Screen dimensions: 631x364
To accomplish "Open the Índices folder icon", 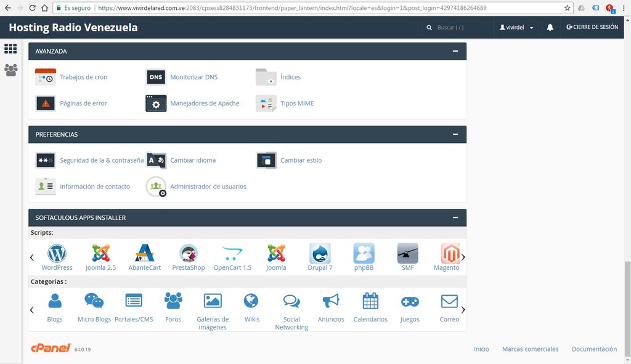I will [266, 77].
